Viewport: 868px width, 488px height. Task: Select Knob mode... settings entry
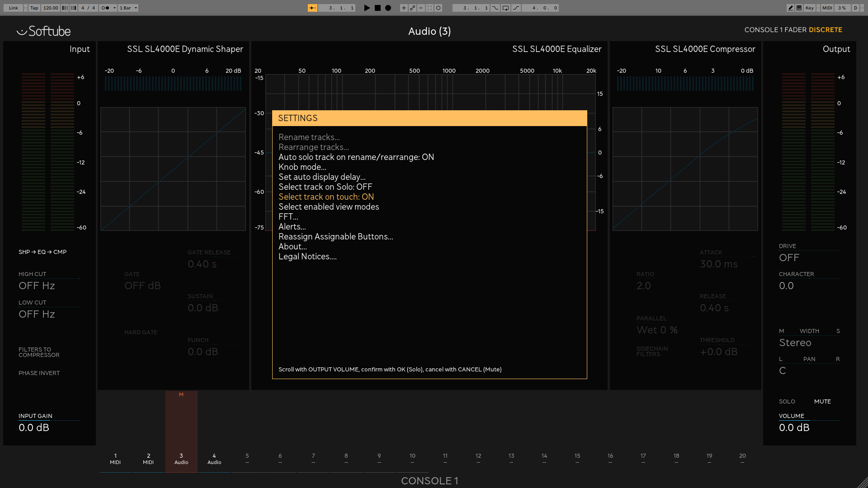[302, 167]
